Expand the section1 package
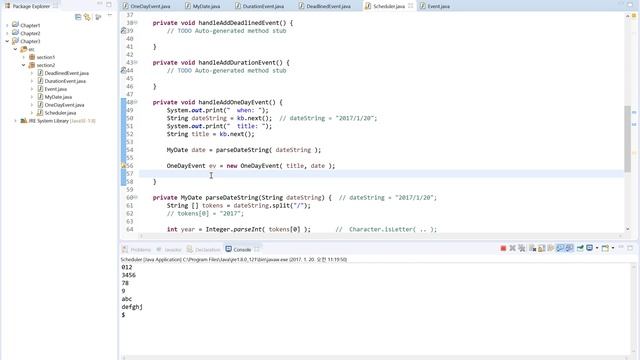 [23, 57]
